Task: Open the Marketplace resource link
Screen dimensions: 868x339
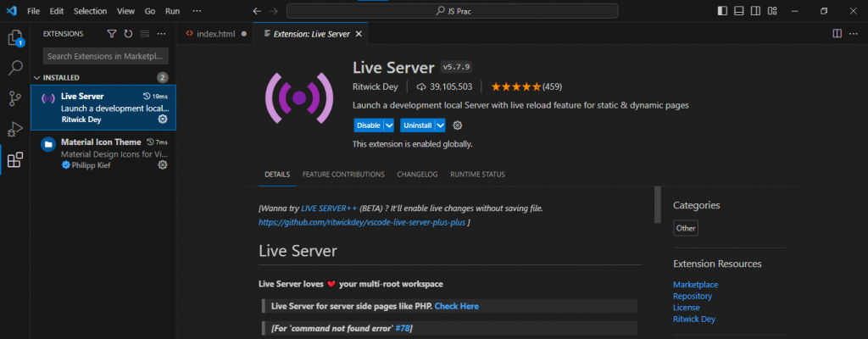Action: tap(695, 285)
